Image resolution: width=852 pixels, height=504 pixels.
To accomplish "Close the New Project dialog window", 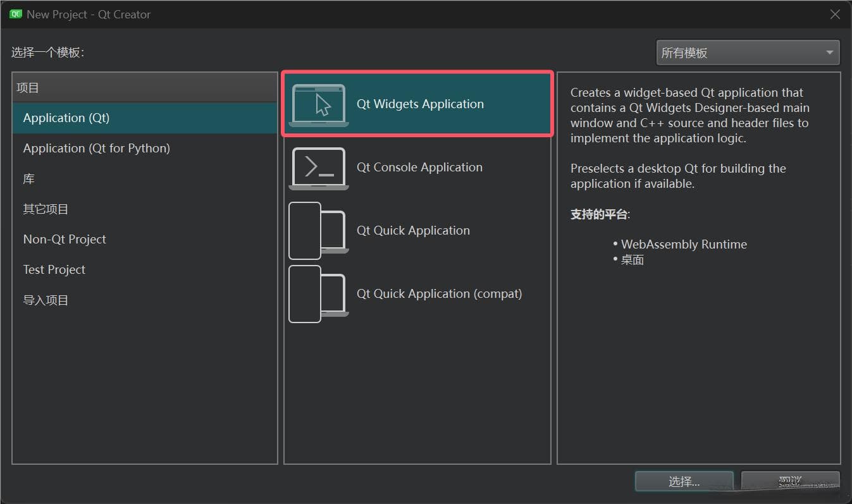I will (835, 15).
